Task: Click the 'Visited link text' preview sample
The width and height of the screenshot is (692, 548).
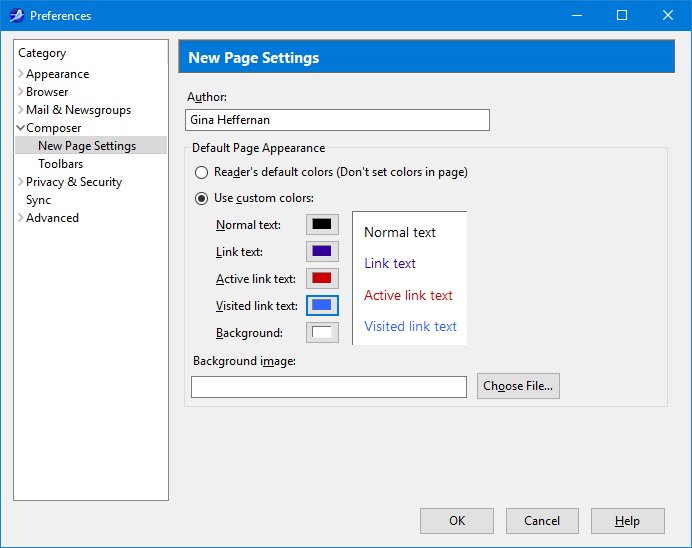Action: pyautogui.click(x=410, y=327)
